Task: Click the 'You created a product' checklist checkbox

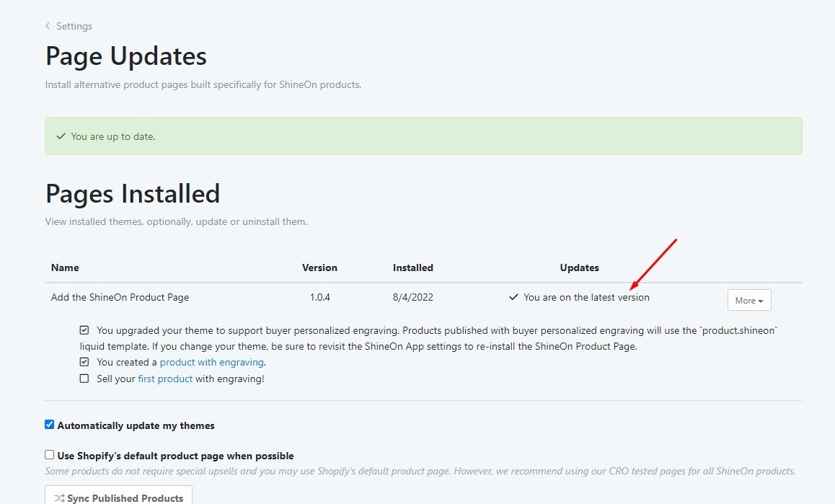Action: click(84, 362)
